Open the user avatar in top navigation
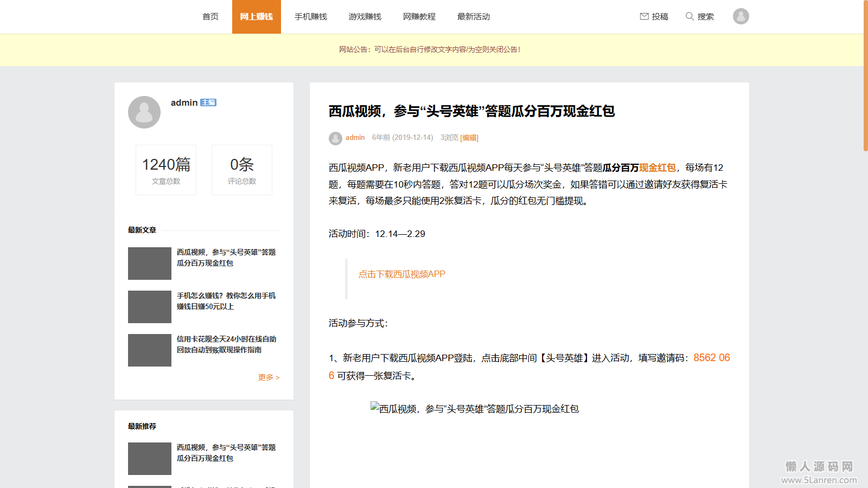The image size is (868, 488). [741, 16]
